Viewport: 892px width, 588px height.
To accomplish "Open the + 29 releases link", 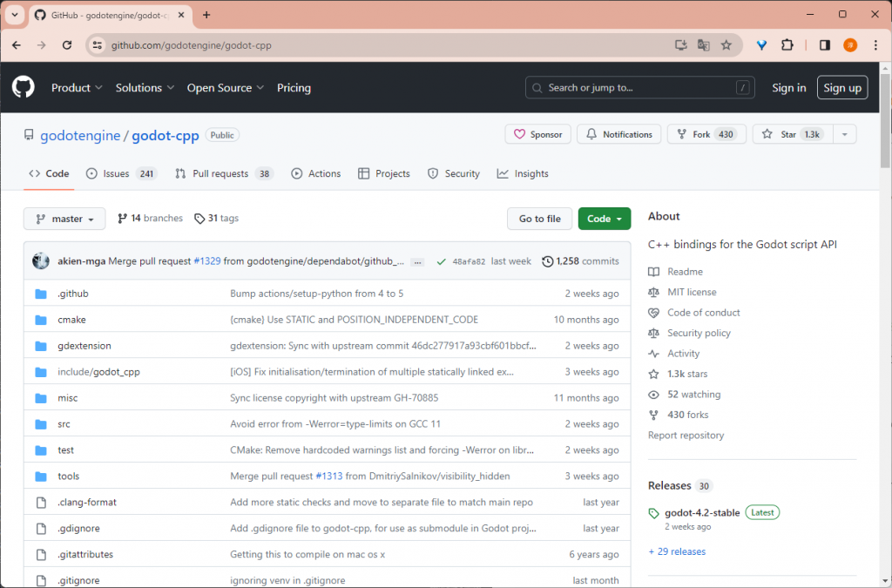I will (677, 551).
